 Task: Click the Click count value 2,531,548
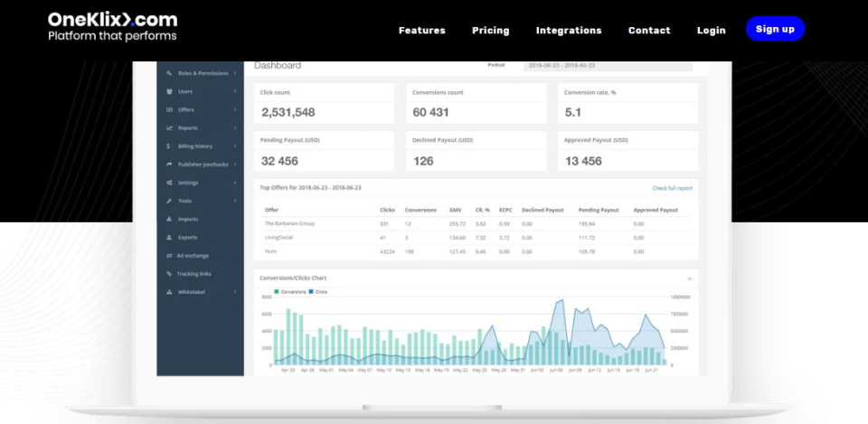[x=288, y=112]
